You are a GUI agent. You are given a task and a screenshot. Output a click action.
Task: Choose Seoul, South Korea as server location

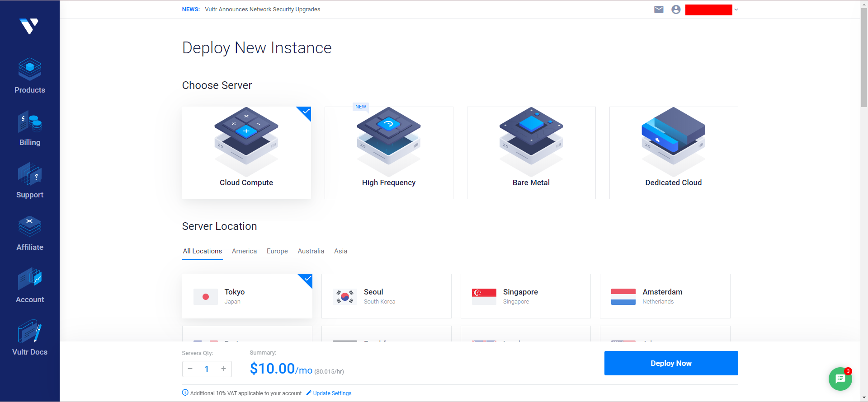(387, 296)
